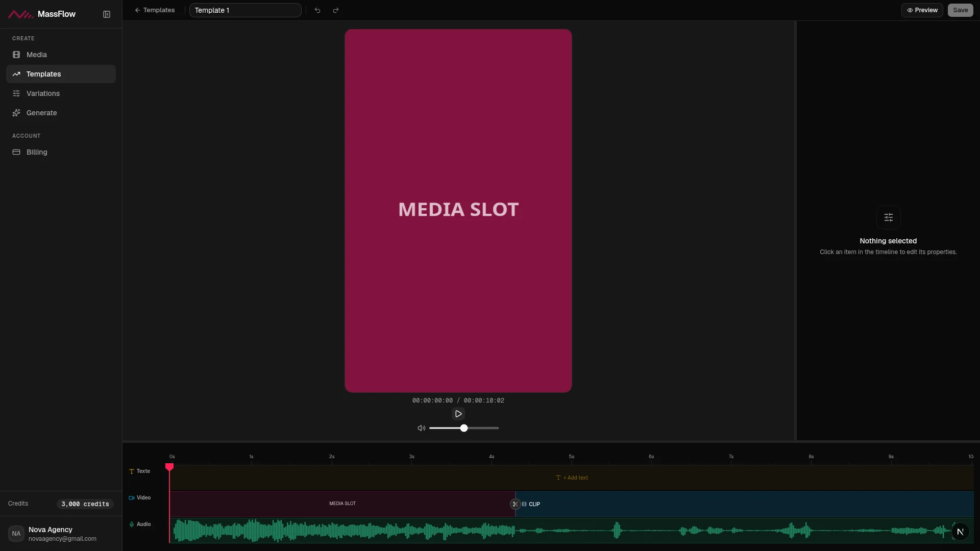Undo the last action

point(317,10)
